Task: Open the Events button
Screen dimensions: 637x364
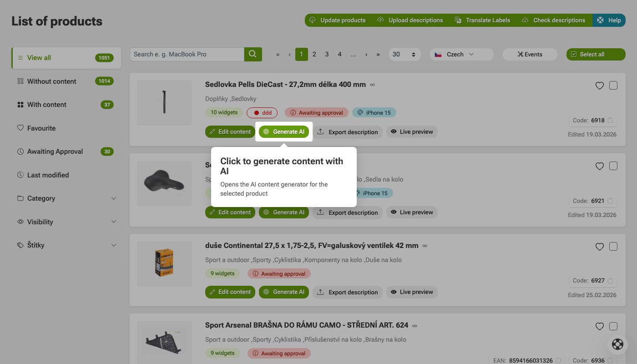Action: click(x=530, y=54)
